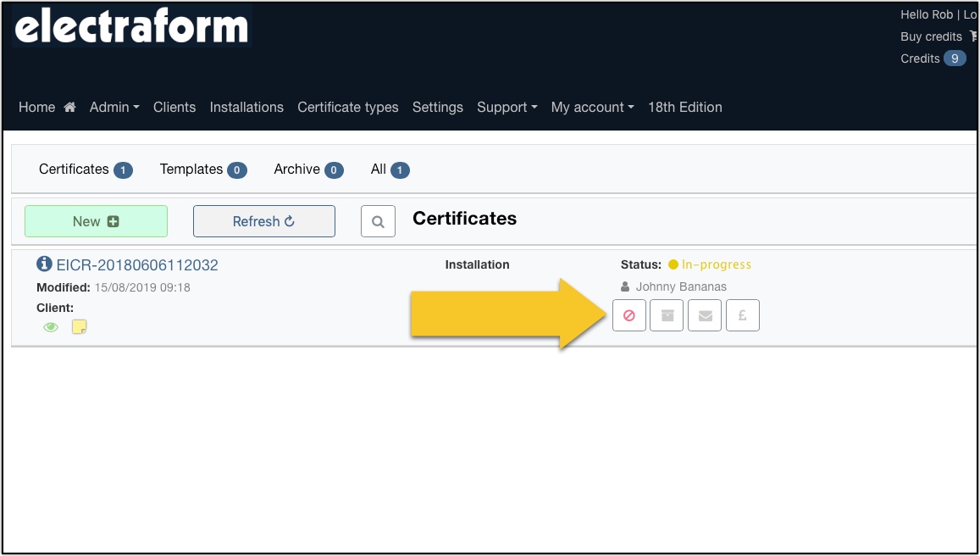Click the Refresh button
The height and width of the screenshot is (556, 980).
(263, 221)
